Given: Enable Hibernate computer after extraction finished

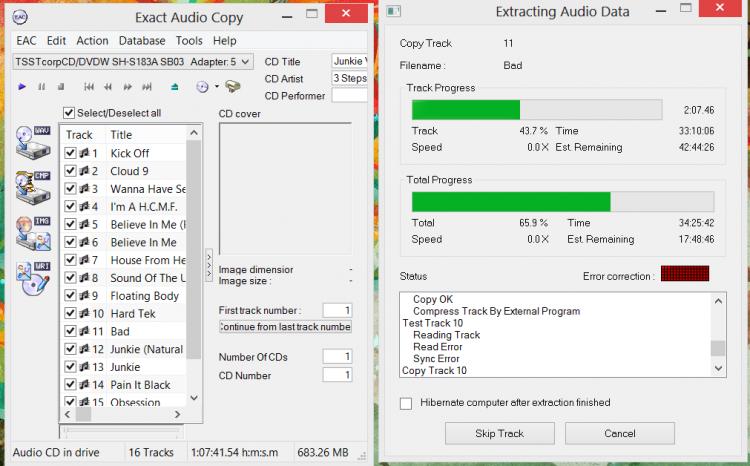Looking at the screenshot, I should tap(406, 403).
